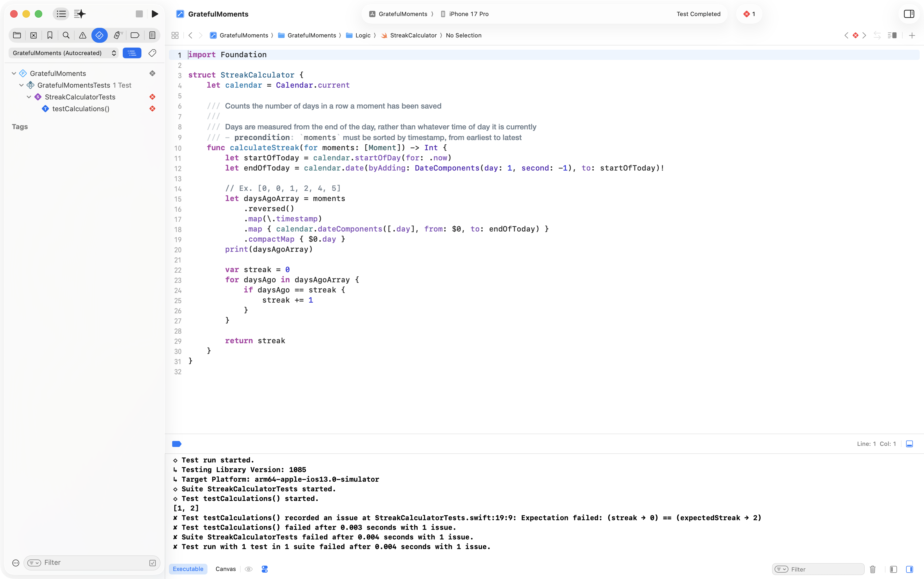Image resolution: width=924 pixels, height=579 pixels.
Task: Open the Debug navigator spray icon
Action: (118, 35)
